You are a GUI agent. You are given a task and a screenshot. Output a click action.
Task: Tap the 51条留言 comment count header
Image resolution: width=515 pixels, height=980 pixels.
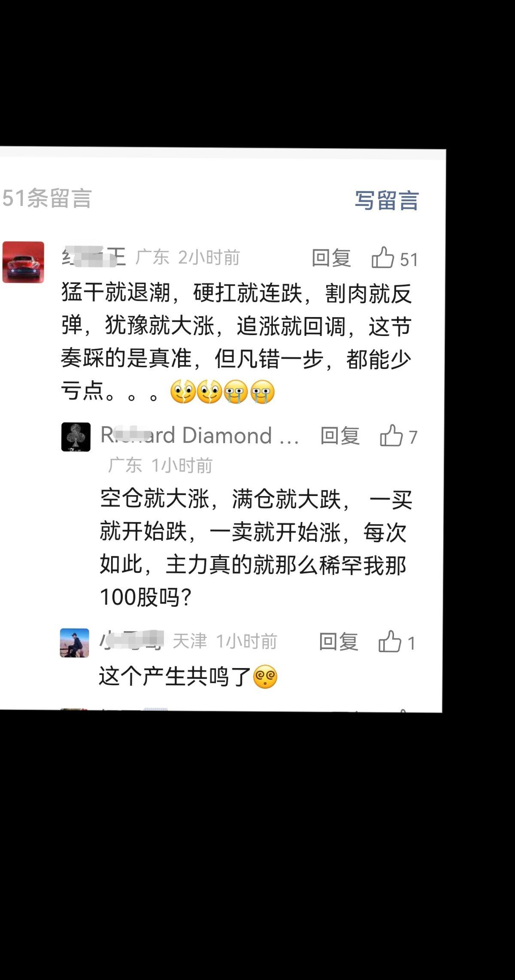[47, 198]
